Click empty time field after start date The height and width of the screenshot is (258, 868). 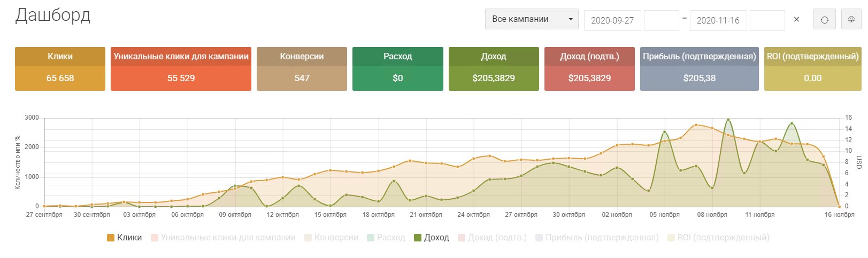(661, 20)
